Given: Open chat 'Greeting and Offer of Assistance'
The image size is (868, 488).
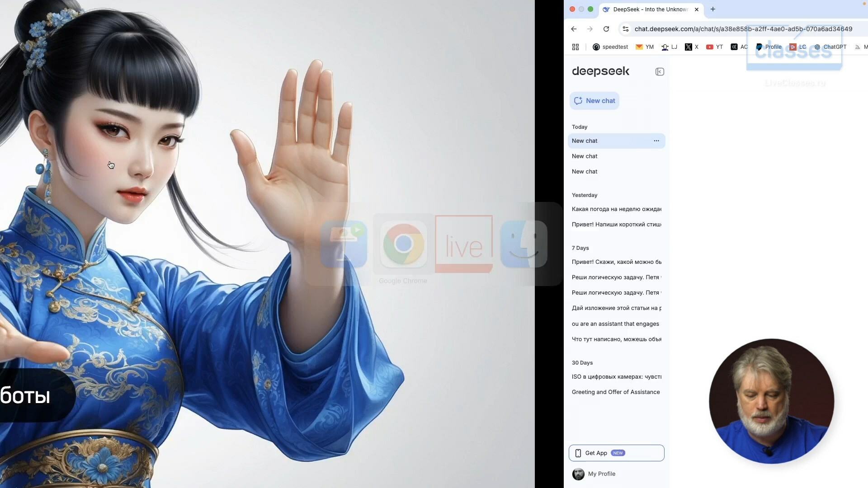Looking at the screenshot, I should [617, 392].
